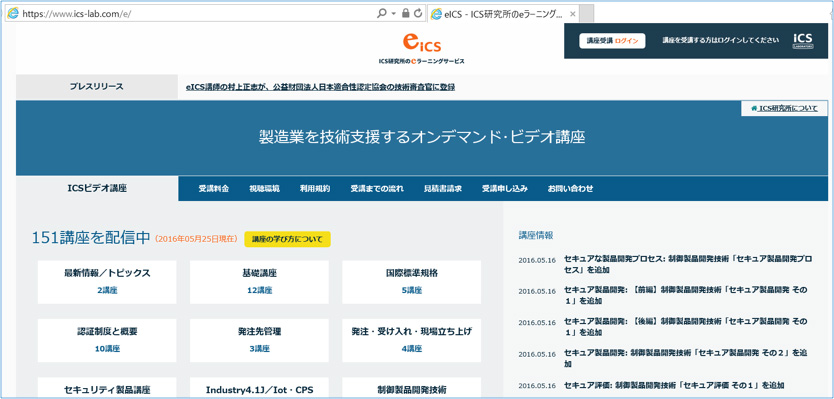This screenshot has width=834, height=399.
Task: Click the 講座情報 heading
Action: point(536,235)
